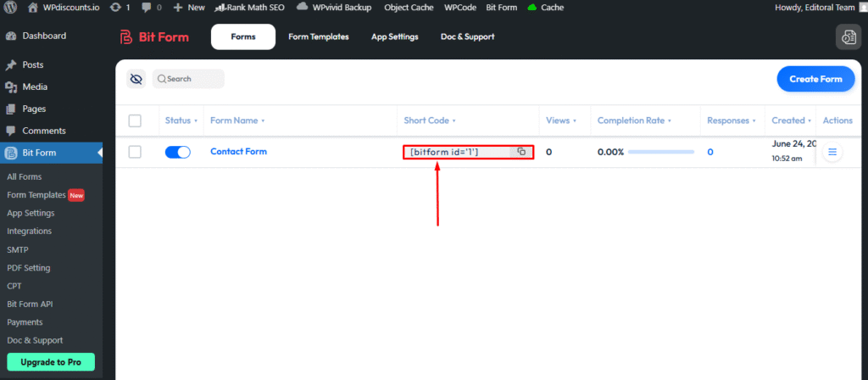Open the Contact Form link
The height and width of the screenshot is (380, 868).
pyautogui.click(x=238, y=151)
